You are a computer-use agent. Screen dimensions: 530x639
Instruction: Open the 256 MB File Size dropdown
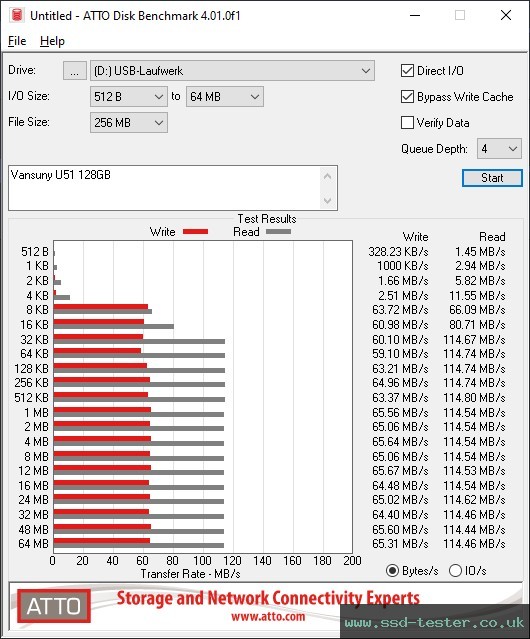click(x=129, y=123)
